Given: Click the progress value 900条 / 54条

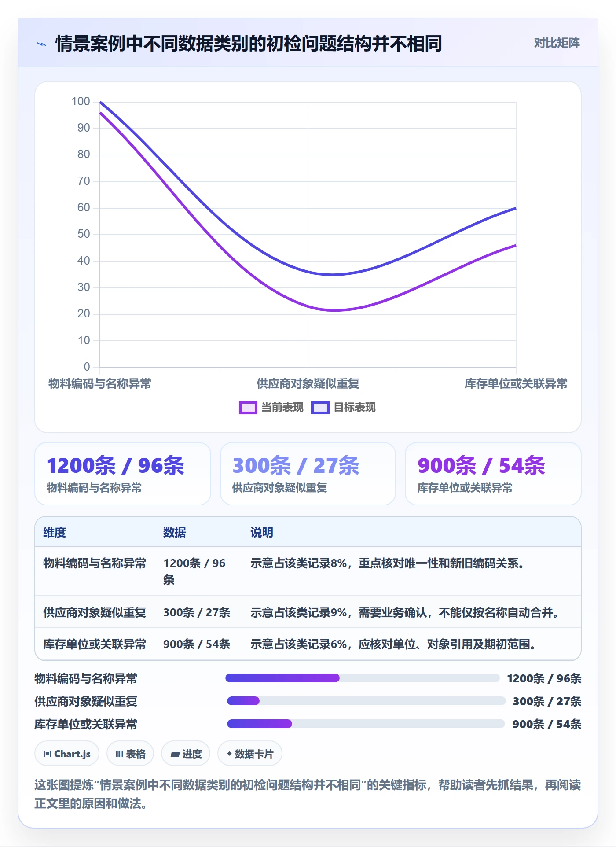Looking at the screenshot, I should click(547, 724).
